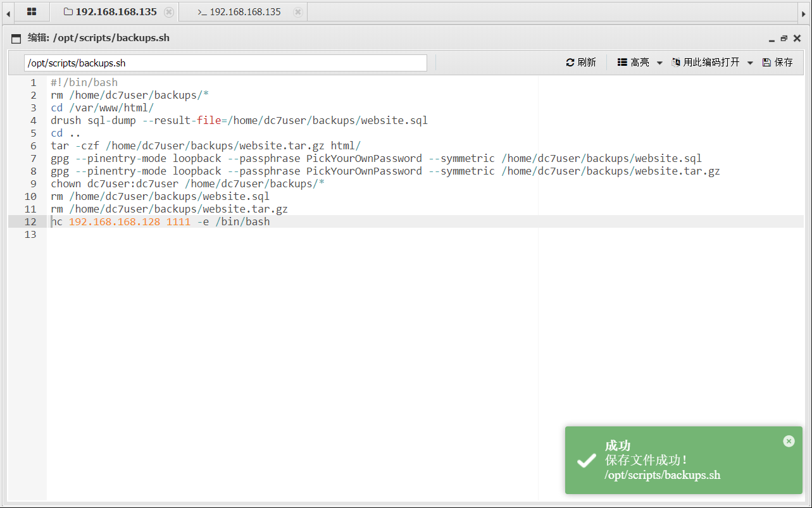Viewport: 812px width, 508px height.
Task: Switch to the terminal 192.168.168.135 tab
Action: [x=239, y=12]
